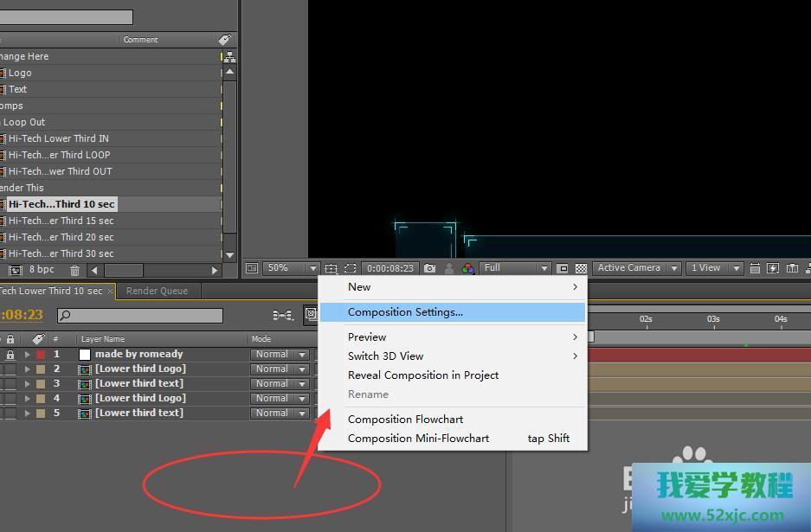
Task: Click the red label swatch of layer 1
Action: (x=40, y=355)
